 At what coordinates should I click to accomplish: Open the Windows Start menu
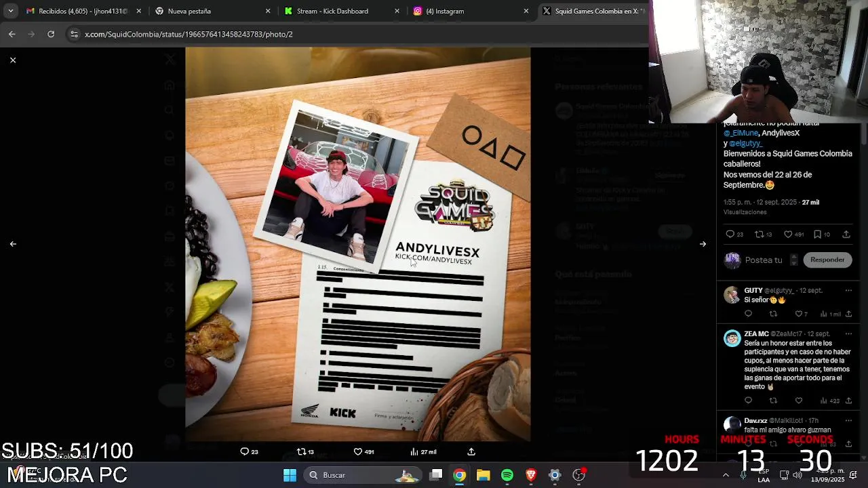pyautogui.click(x=290, y=475)
